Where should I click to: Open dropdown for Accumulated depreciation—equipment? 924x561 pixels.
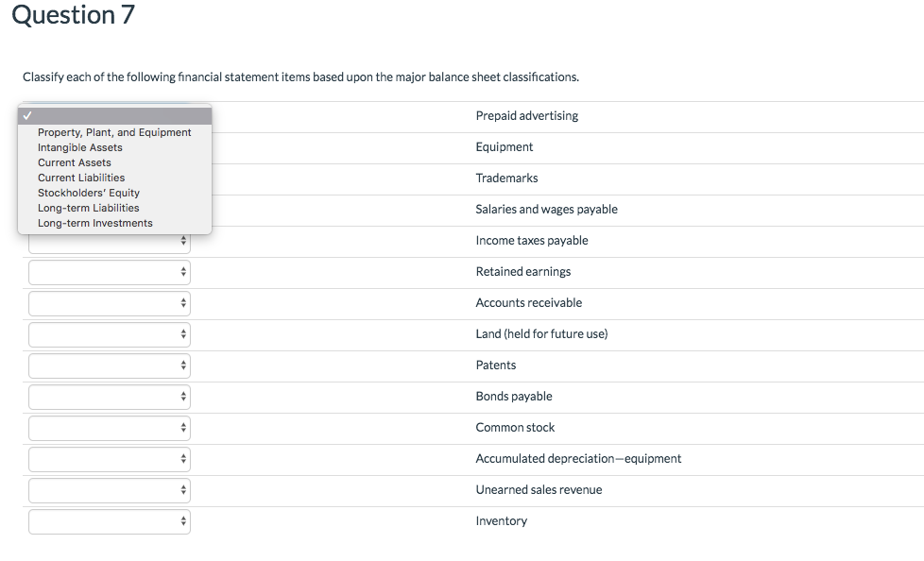(x=110, y=460)
